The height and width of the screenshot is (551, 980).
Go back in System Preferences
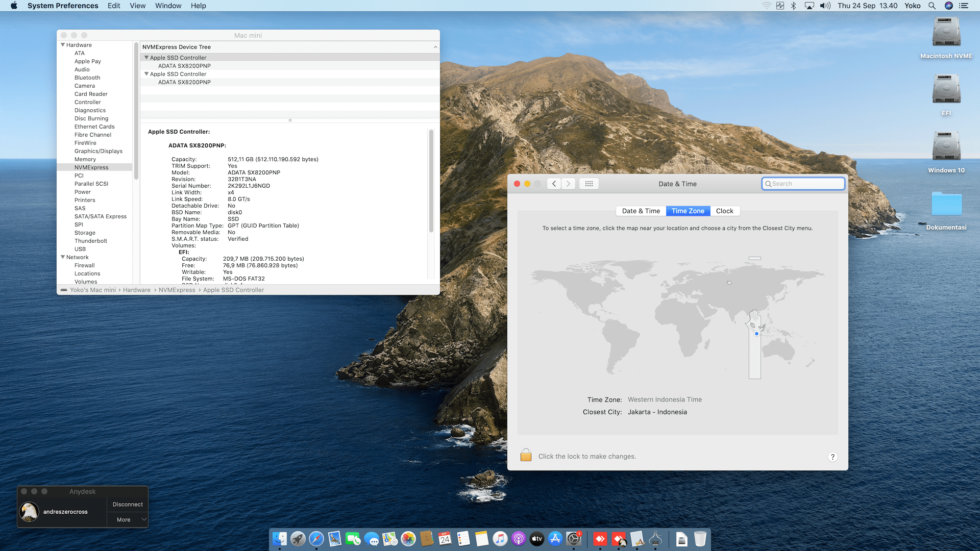tap(554, 184)
